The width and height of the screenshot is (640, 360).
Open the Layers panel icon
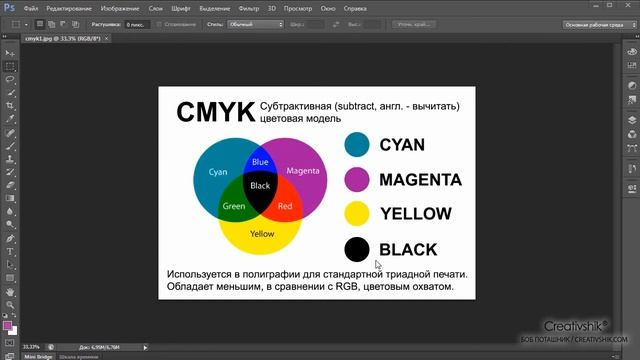pos(632,120)
